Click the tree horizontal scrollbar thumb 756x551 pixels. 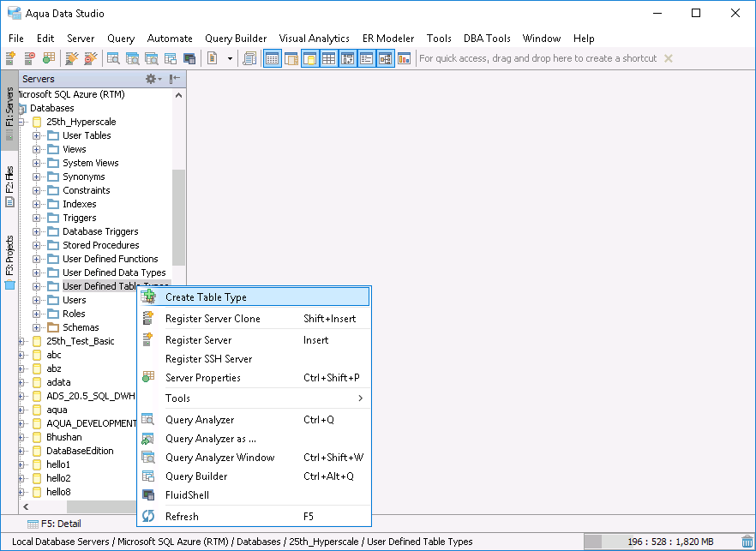tap(102, 506)
